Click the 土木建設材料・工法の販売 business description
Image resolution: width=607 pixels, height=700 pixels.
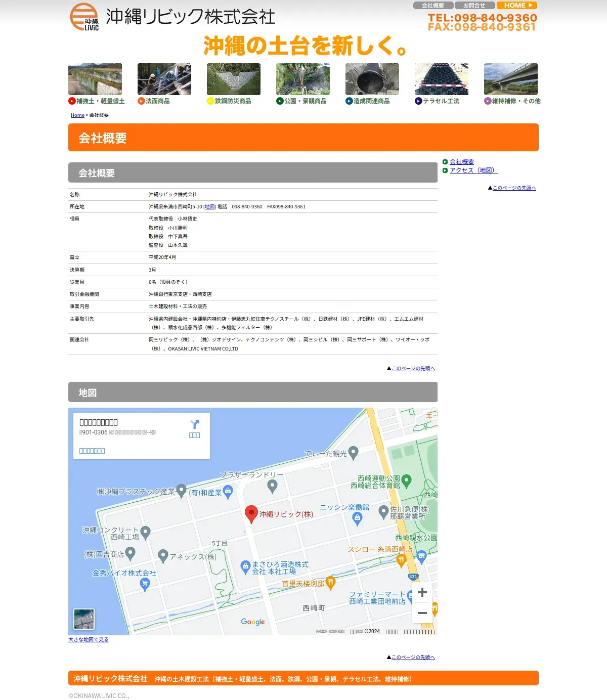pyautogui.click(x=178, y=307)
